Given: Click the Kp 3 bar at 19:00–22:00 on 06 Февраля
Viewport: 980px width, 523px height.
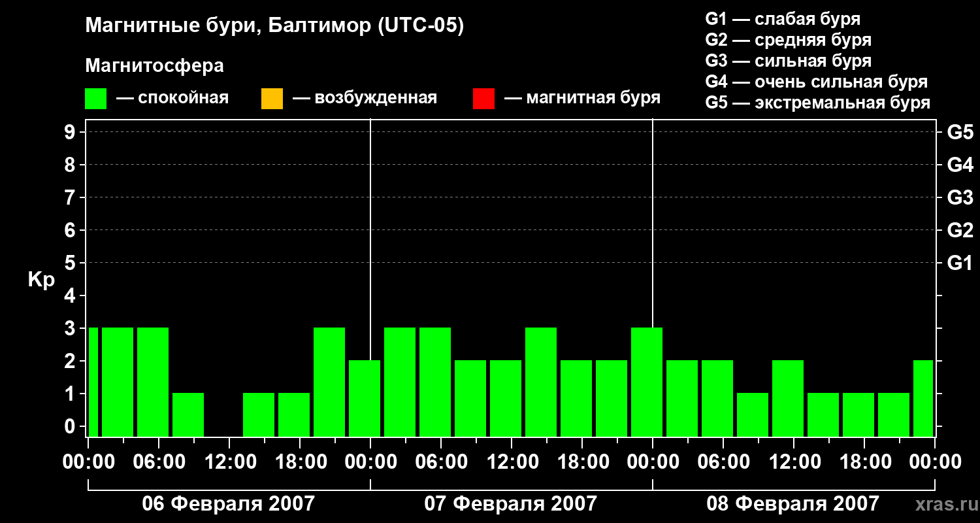Looking at the screenshot, I should [329, 382].
